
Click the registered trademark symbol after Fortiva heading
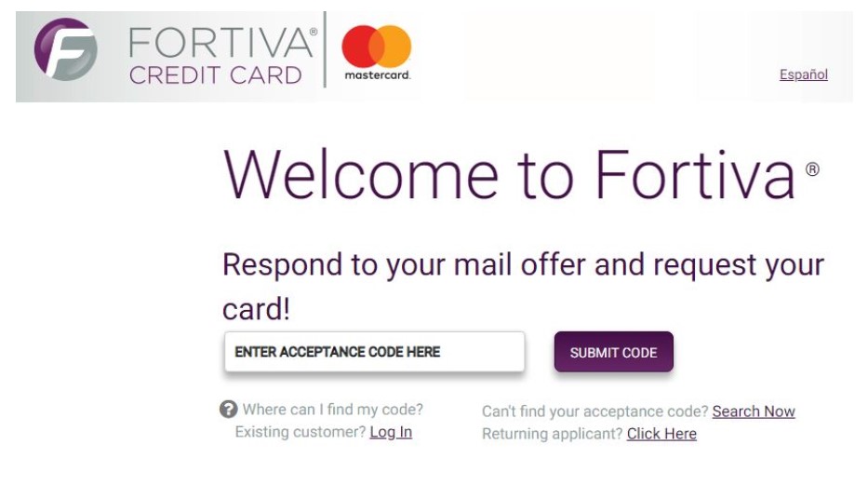(812, 168)
